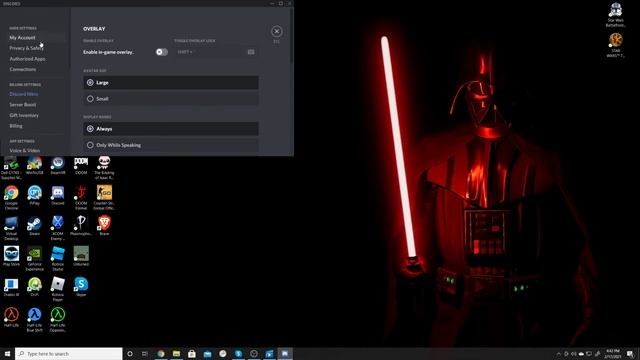Viewport: 640px width, 360px height.
Task: Select the Unturned desktop icon
Action: pyautogui.click(x=81, y=256)
